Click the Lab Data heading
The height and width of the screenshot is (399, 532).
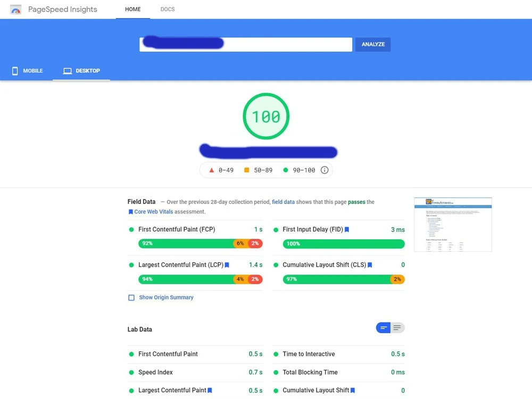click(x=140, y=329)
